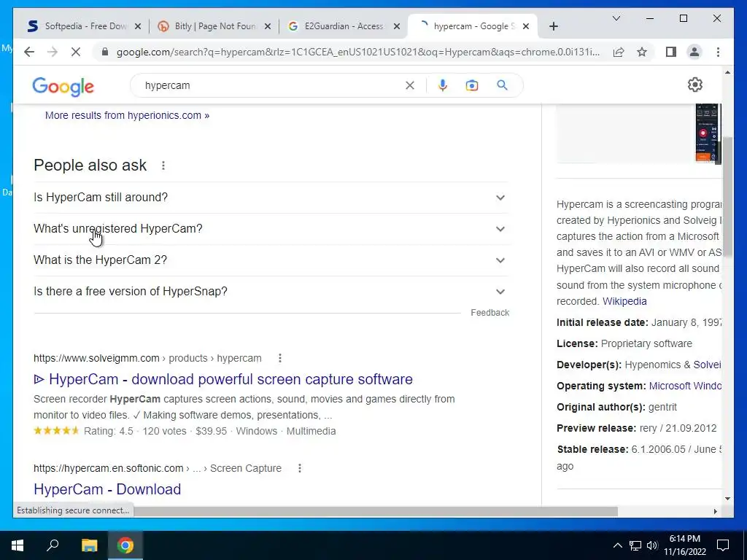Screen dimensions: 747x560
Task: Clear the hypercam search query
Action: 410,85
